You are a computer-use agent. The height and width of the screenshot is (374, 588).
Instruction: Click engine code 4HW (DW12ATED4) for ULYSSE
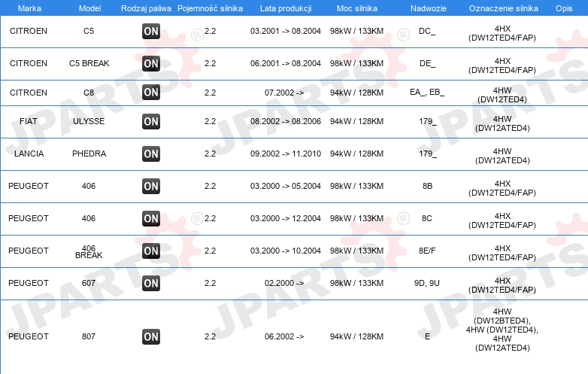[502, 123]
